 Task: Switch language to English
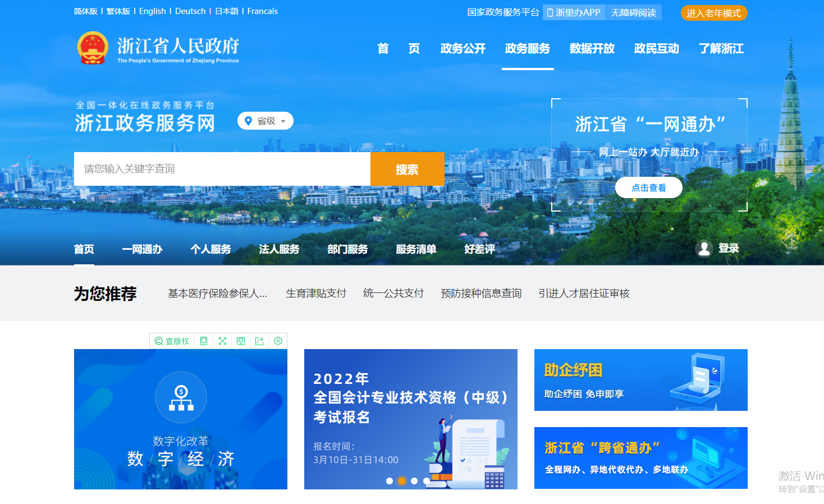pos(153,11)
